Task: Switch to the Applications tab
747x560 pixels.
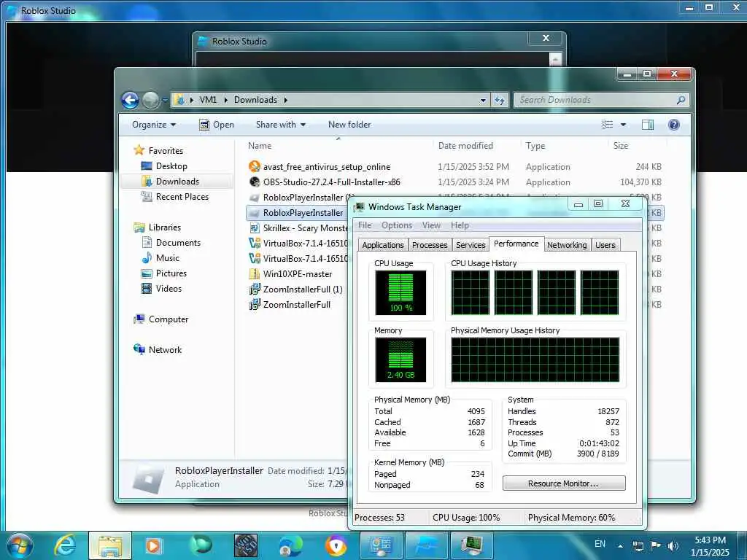Action: pos(382,245)
